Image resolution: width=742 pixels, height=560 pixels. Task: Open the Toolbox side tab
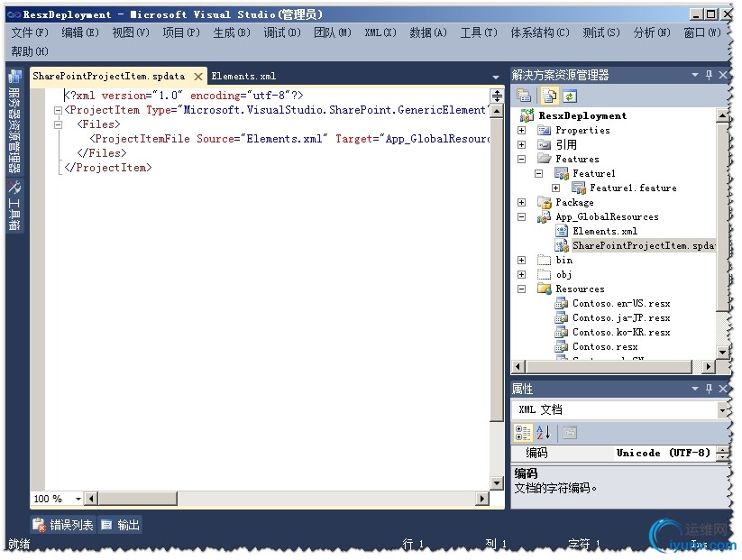coord(14,205)
